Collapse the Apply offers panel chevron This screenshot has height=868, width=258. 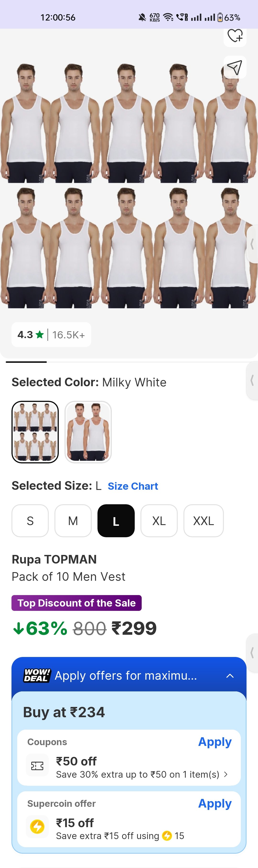pos(230,676)
